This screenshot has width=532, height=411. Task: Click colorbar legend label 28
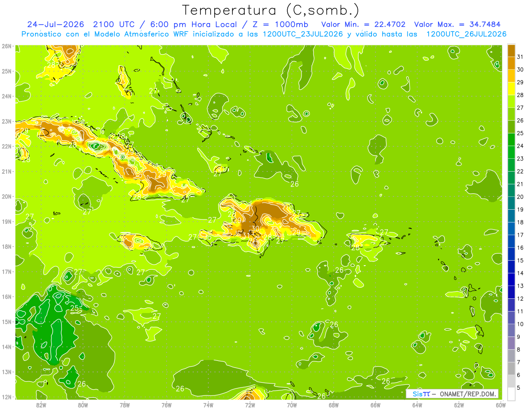(520, 95)
